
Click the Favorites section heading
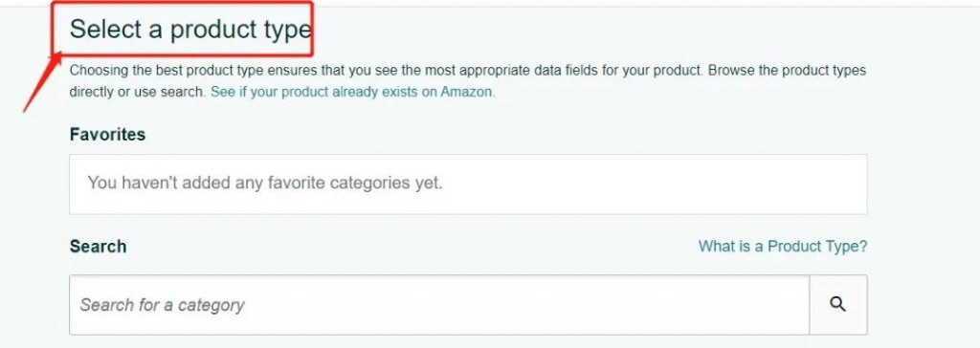107,135
